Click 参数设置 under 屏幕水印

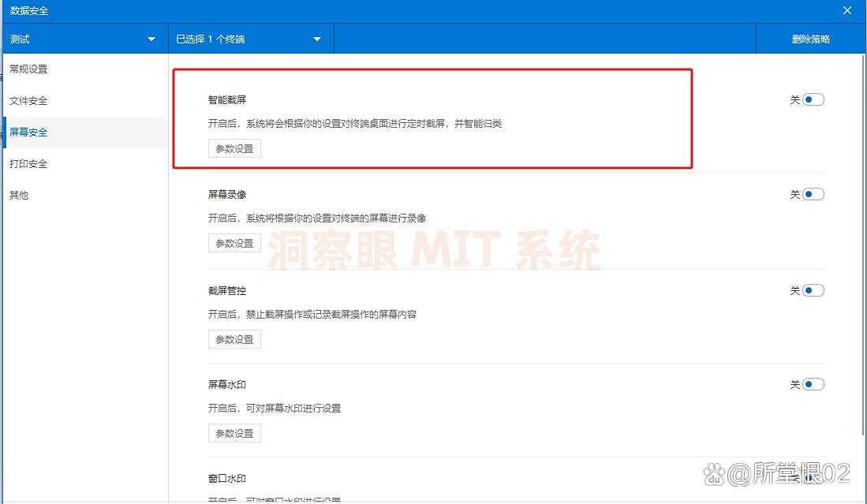click(234, 433)
